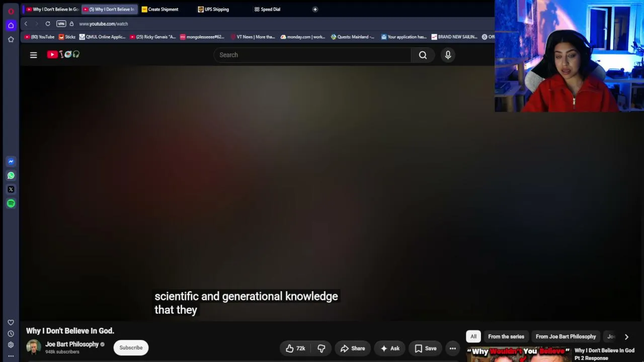Start voice search with microphone

(448, 55)
